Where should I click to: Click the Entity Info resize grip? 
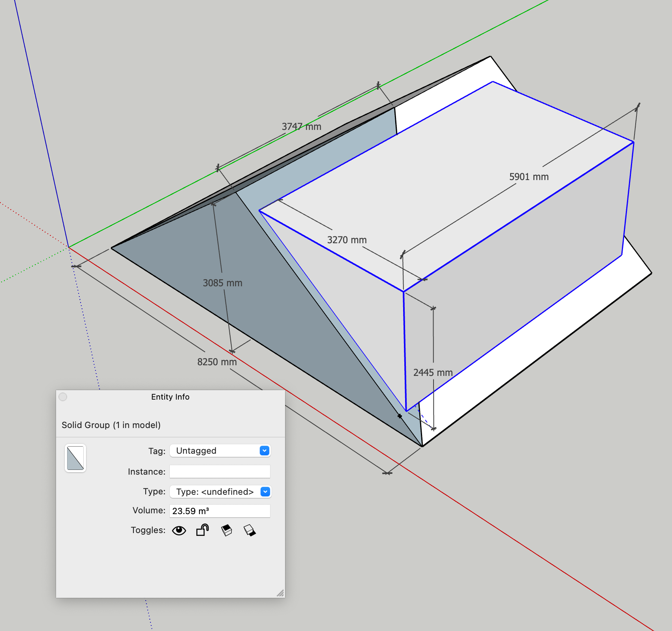pyautogui.click(x=280, y=593)
